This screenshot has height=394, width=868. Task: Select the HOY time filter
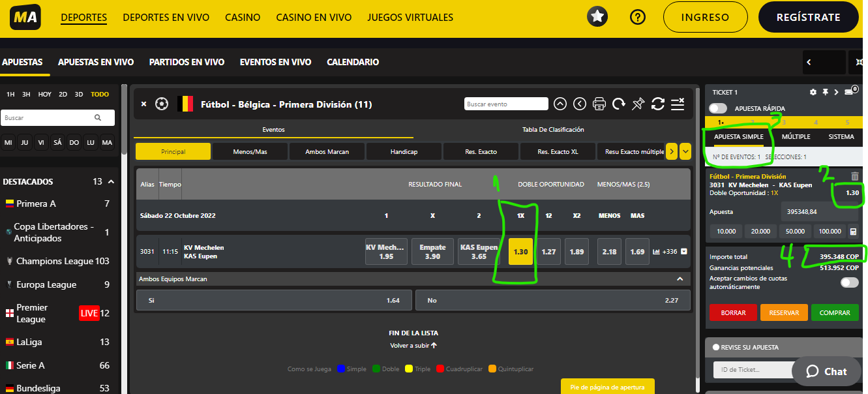(44, 95)
